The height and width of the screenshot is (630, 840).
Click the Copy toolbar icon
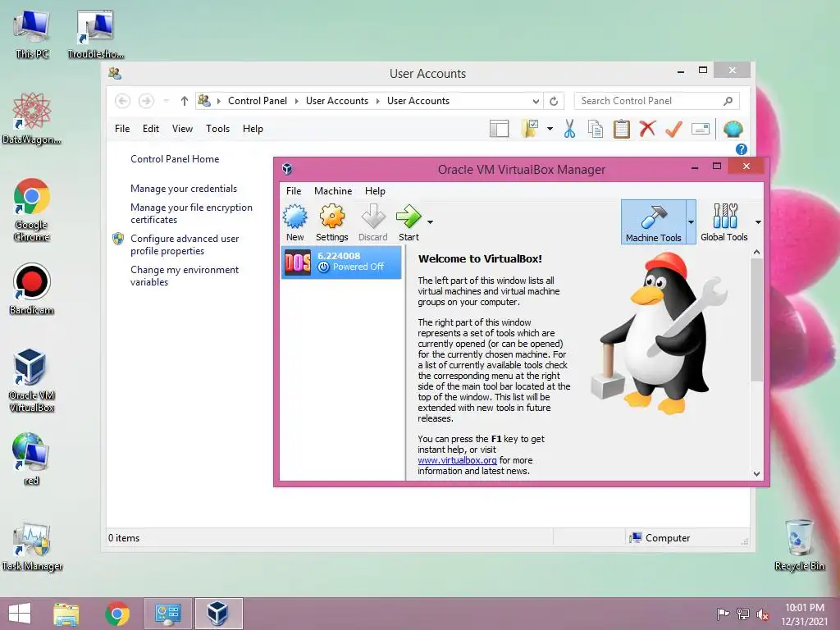coord(596,129)
